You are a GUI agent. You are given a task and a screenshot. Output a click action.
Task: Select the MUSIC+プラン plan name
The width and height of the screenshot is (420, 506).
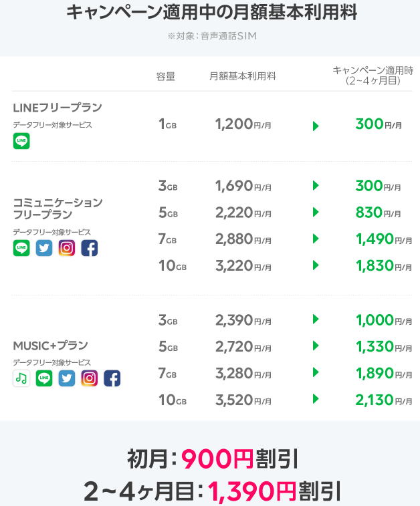coord(51,346)
